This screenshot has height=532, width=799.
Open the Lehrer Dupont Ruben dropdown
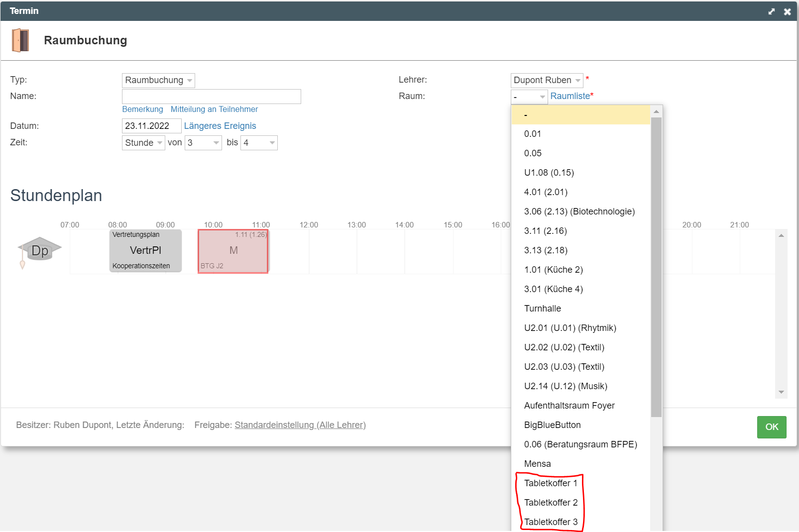pos(547,80)
